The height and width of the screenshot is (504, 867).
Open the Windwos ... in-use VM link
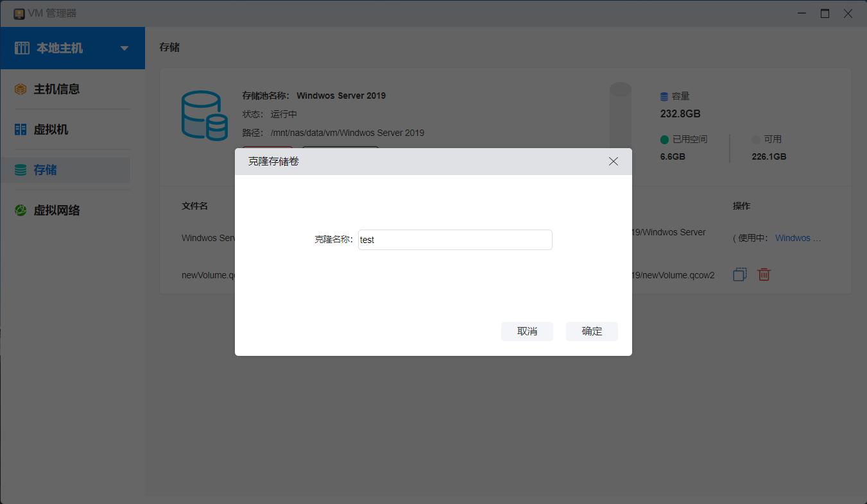click(798, 238)
